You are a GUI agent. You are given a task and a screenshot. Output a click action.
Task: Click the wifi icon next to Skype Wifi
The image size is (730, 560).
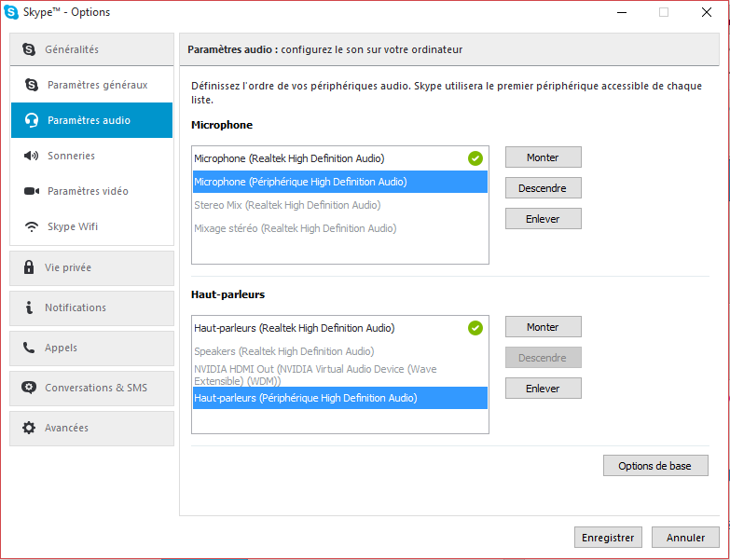click(31, 226)
